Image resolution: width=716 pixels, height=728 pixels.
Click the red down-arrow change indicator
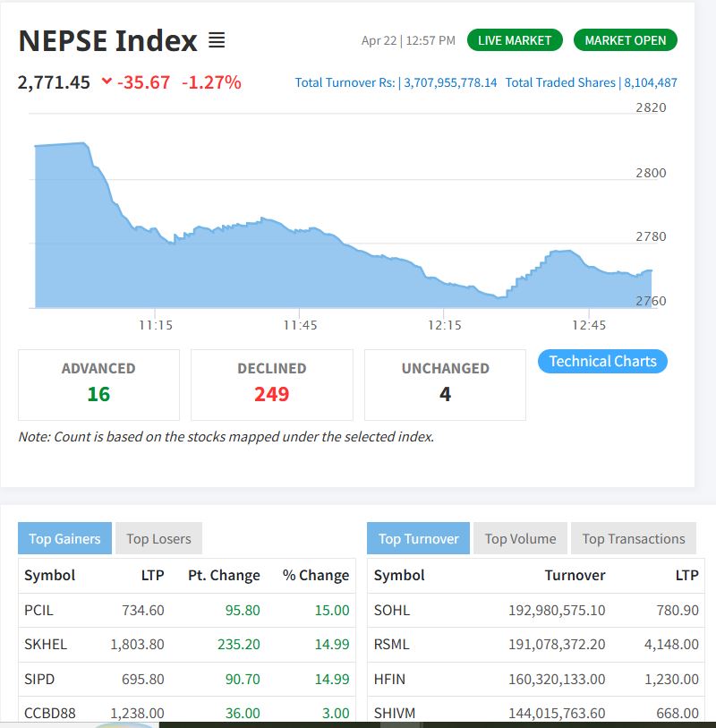point(107,82)
